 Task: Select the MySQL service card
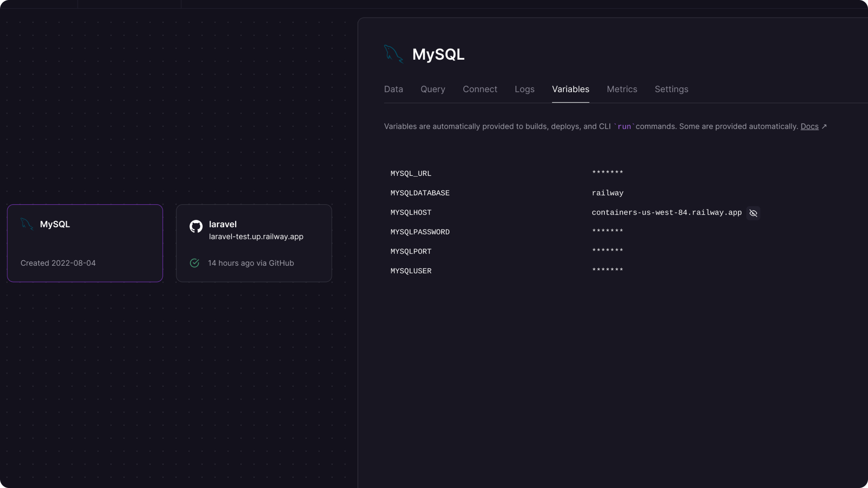(x=85, y=243)
